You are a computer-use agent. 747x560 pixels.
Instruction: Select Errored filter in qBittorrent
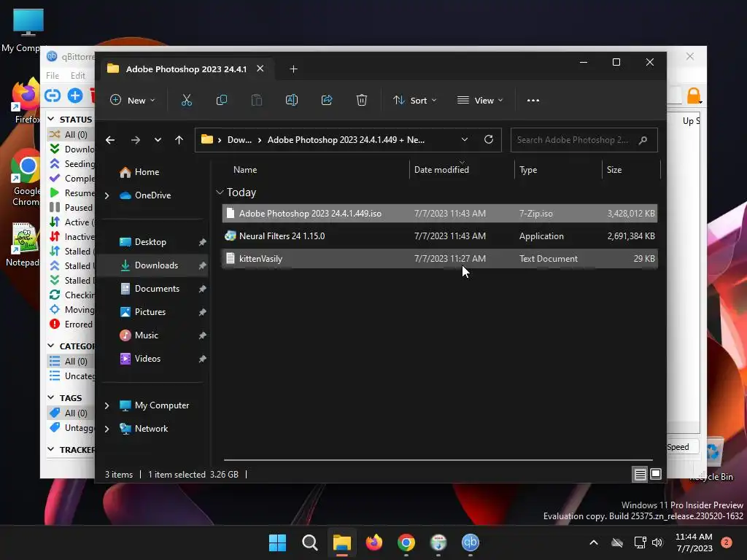(x=72, y=324)
